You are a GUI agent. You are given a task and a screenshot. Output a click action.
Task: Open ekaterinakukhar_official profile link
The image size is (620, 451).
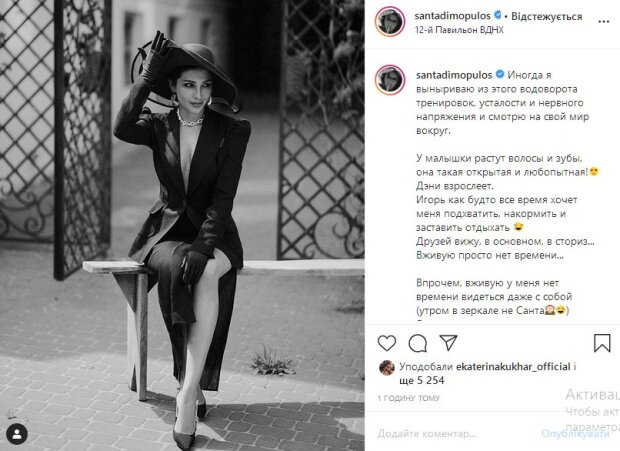point(513,367)
